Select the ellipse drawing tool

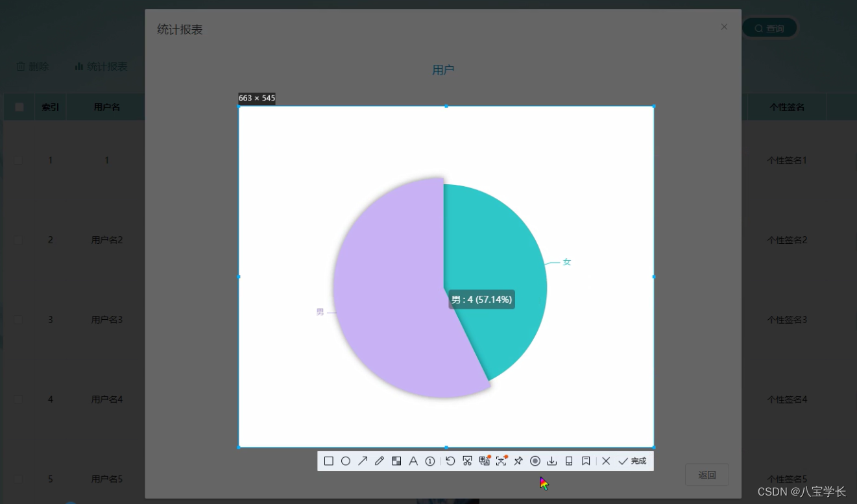coord(346,461)
